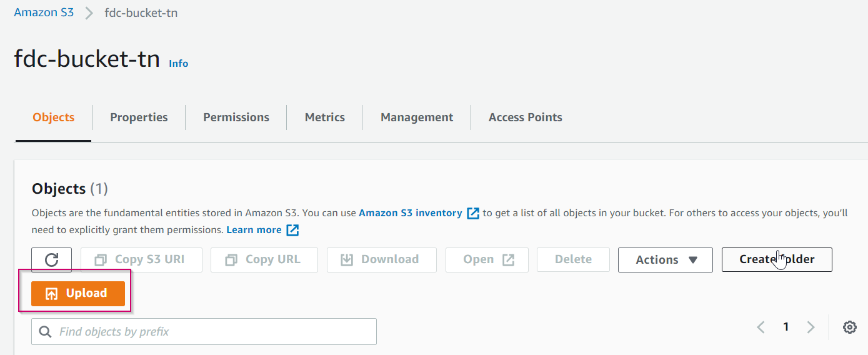Switch to the Properties tab
The image size is (868, 355).
(x=139, y=117)
